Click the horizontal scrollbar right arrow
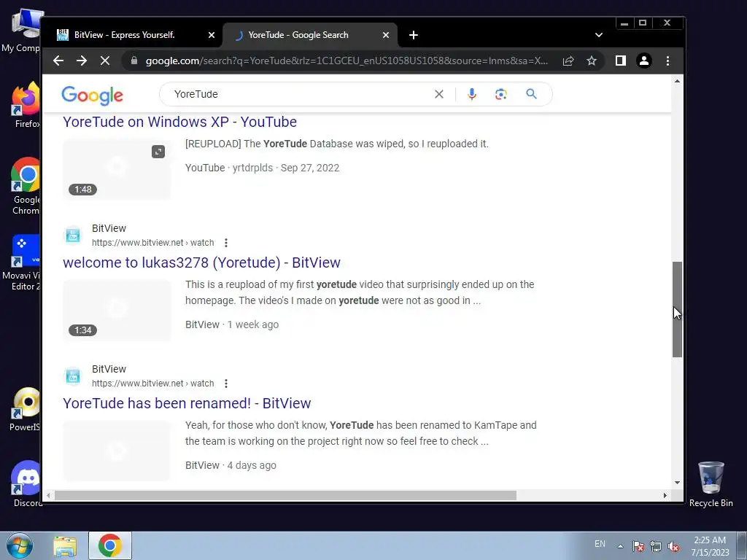Viewport: 747px width, 560px height. coord(665,495)
